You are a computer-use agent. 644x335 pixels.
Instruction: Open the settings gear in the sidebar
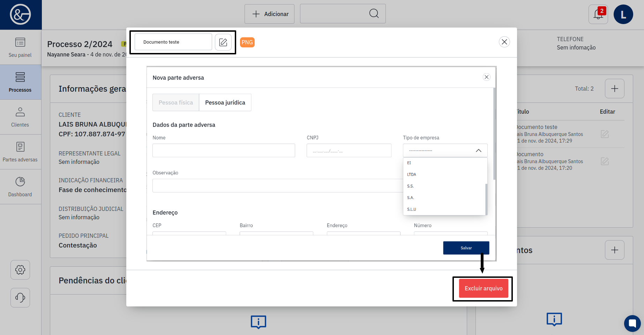click(x=20, y=270)
